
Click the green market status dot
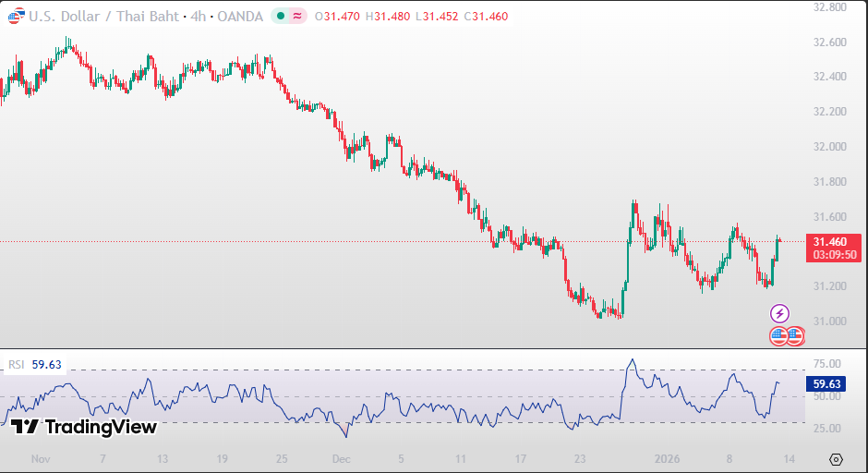281,17
